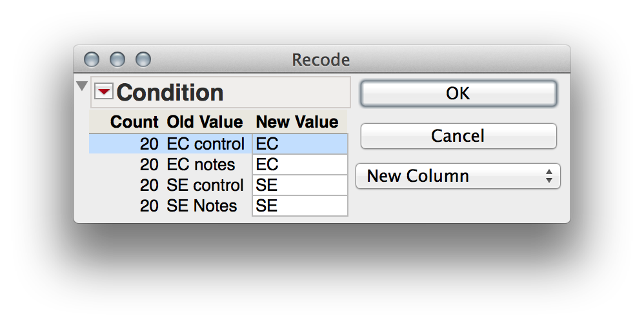
Task: Minimize the Recode window
Action: (117, 60)
